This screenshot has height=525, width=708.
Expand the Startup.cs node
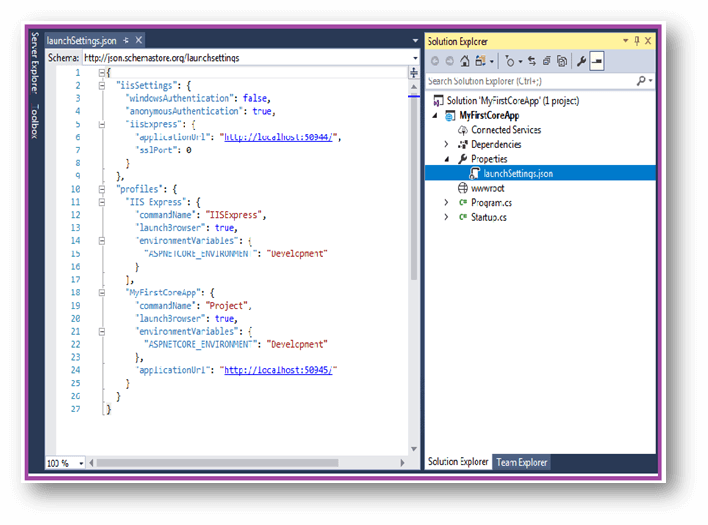tap(446, 217)
